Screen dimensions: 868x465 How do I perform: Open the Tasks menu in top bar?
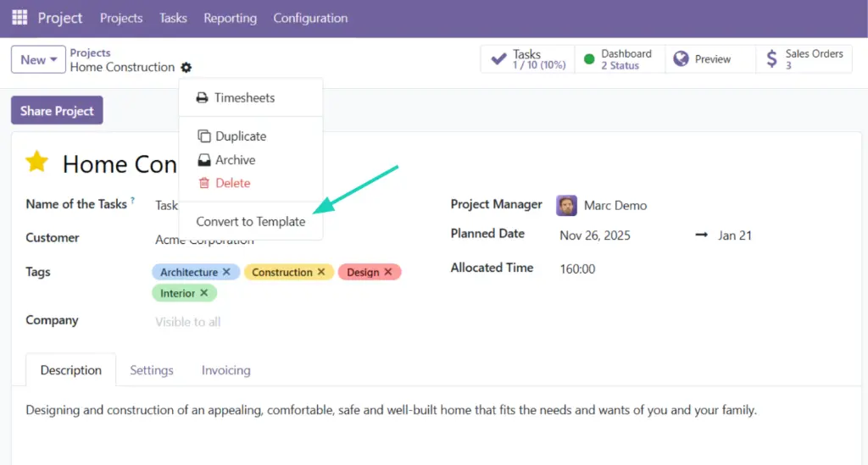(x=173, y=19)
